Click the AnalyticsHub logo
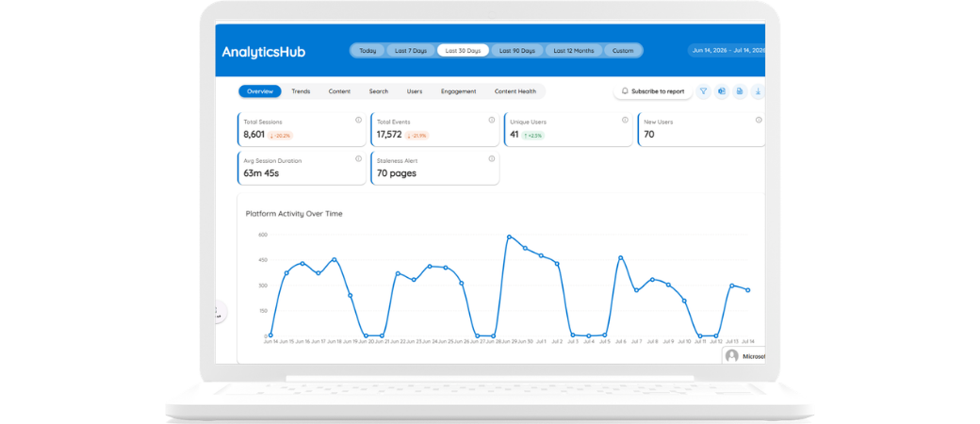The height and width of the screenshot is (424, 980). 264,52
